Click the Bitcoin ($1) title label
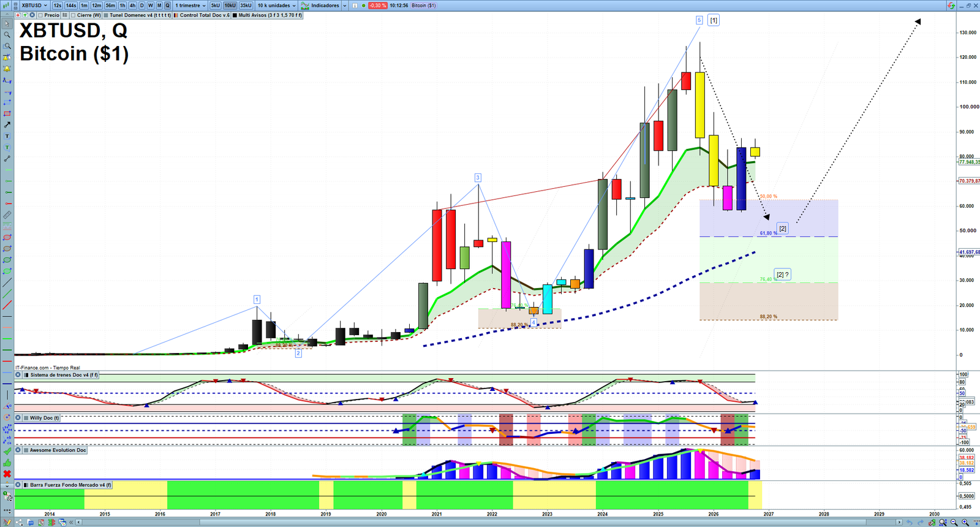The width and height of the screenshot is (980, 527). tap(74, 54)
